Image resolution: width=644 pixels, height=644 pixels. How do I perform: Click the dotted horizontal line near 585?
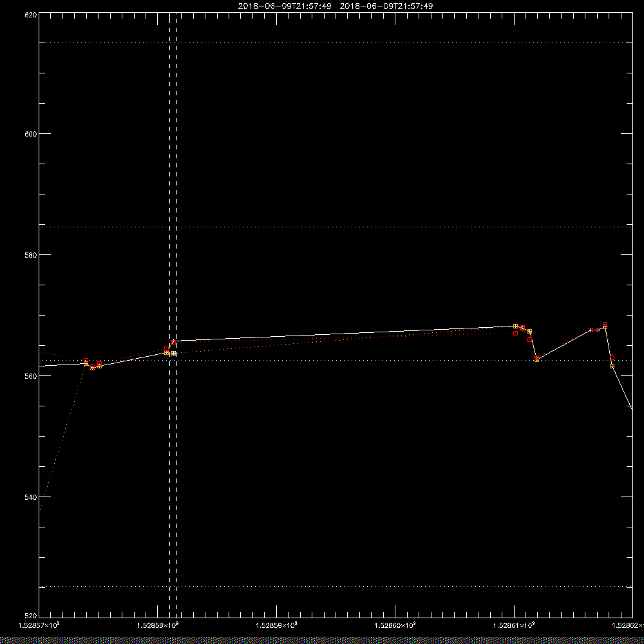(336, 227)
